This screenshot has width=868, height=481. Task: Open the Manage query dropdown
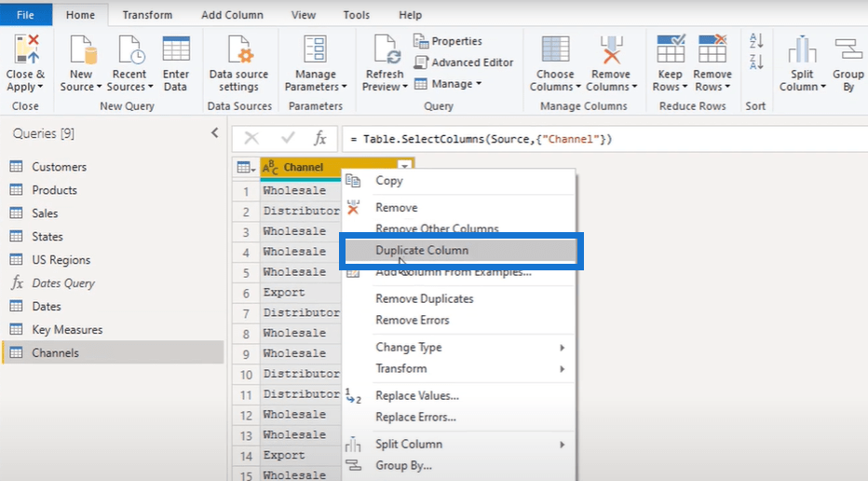click(x=448, y=84)
